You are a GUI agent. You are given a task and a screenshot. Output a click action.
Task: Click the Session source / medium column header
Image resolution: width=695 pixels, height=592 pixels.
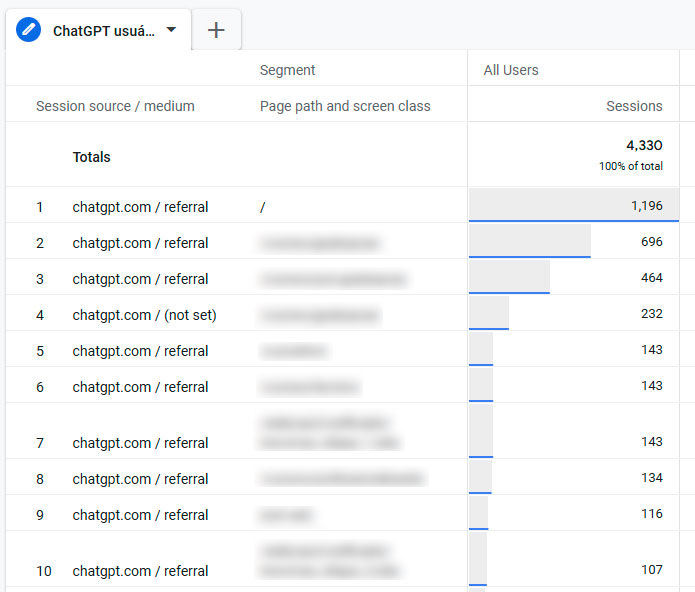pos(115,106)
